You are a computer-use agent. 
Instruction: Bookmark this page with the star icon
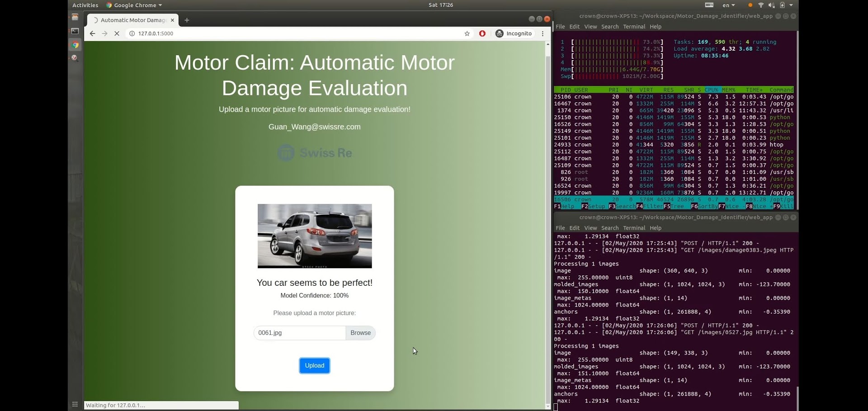[467, 33]
